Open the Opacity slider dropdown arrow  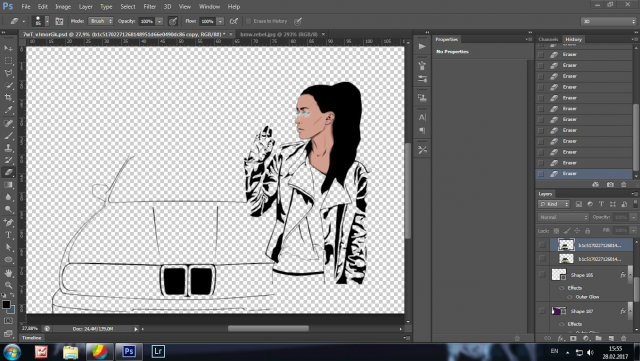pyautogui.click(x=160, y=21)
